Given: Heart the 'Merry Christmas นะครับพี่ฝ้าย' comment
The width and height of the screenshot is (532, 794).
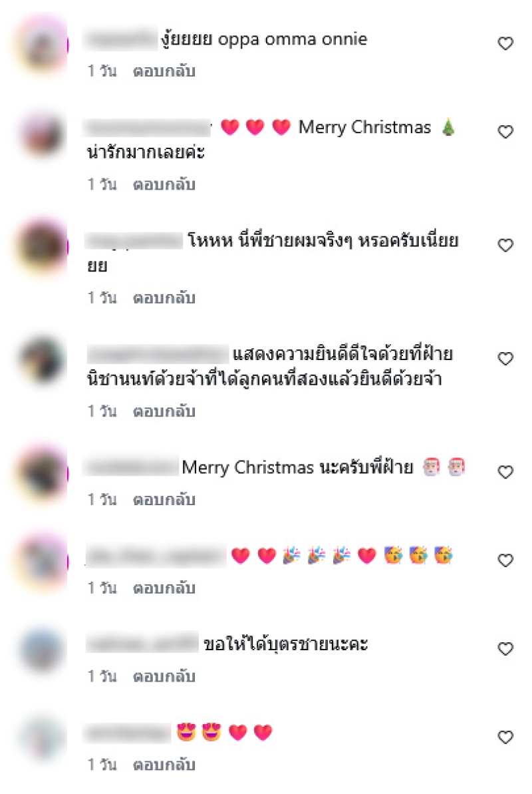Looking at the screenshot, I should click(505, 472).
